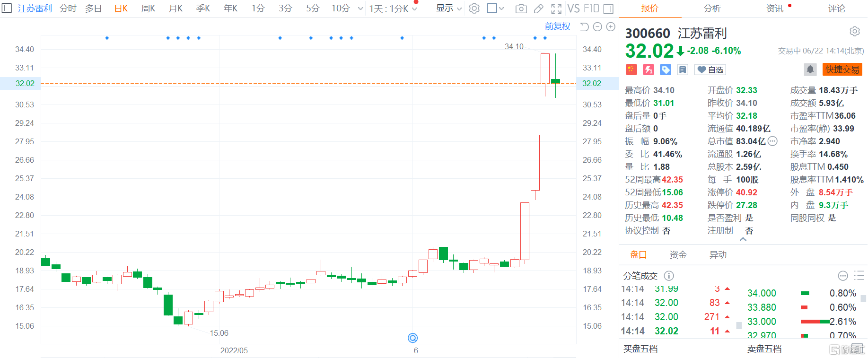Click the 涨停价 40.92 value
Viewport: 868px width, 358px height.
[x=746, y=192]
